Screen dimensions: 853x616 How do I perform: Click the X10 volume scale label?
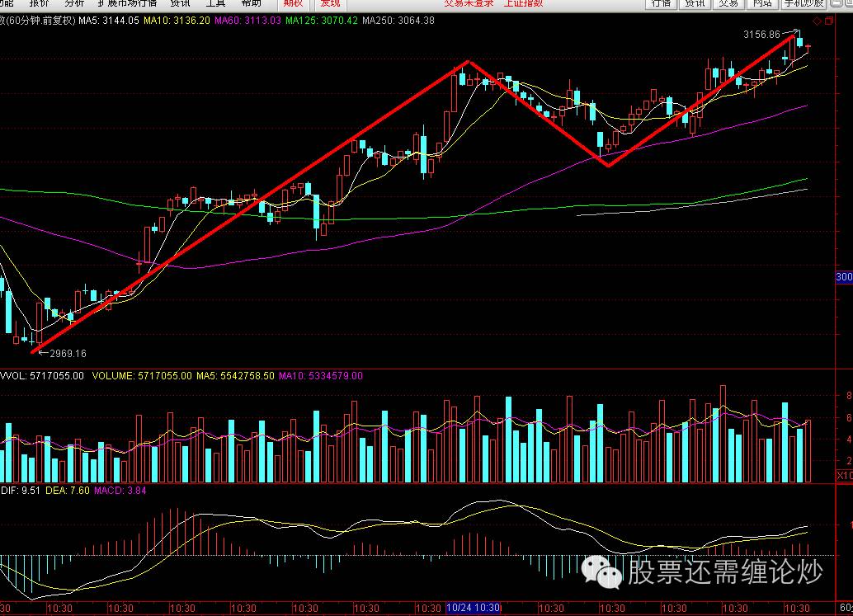coord(844,476)
